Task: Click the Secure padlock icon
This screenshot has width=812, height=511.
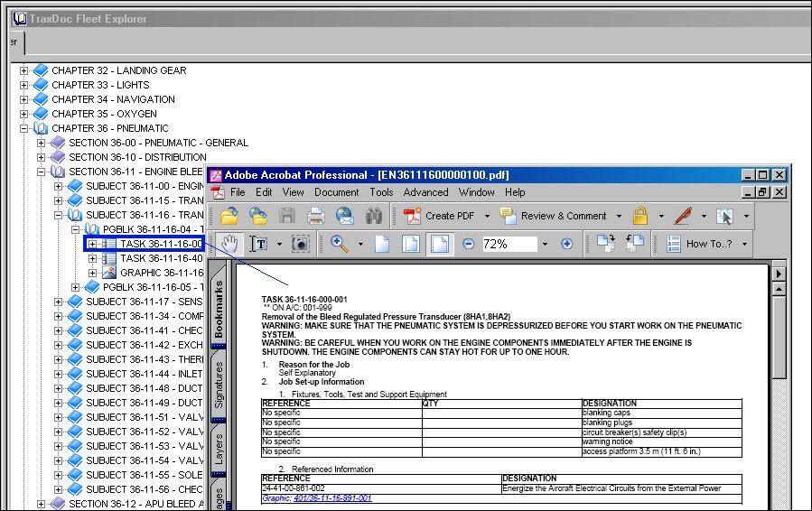Action: tap(640, 216)
